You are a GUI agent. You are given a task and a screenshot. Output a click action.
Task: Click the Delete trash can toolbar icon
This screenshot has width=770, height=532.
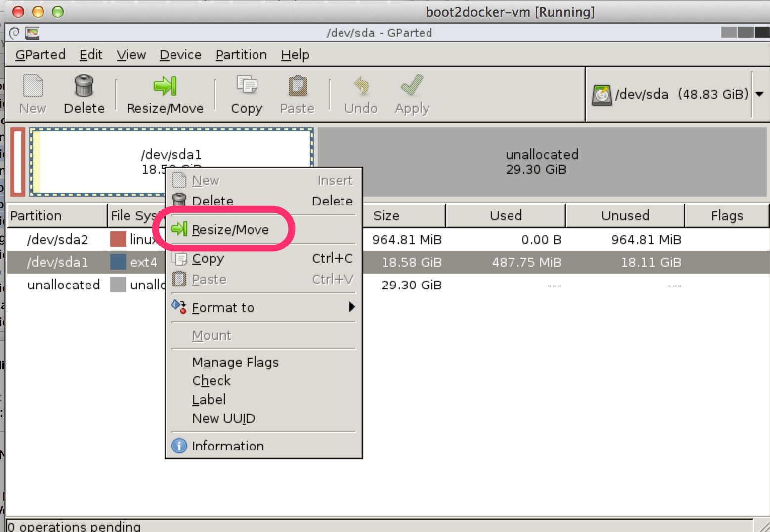pos(84,86)
